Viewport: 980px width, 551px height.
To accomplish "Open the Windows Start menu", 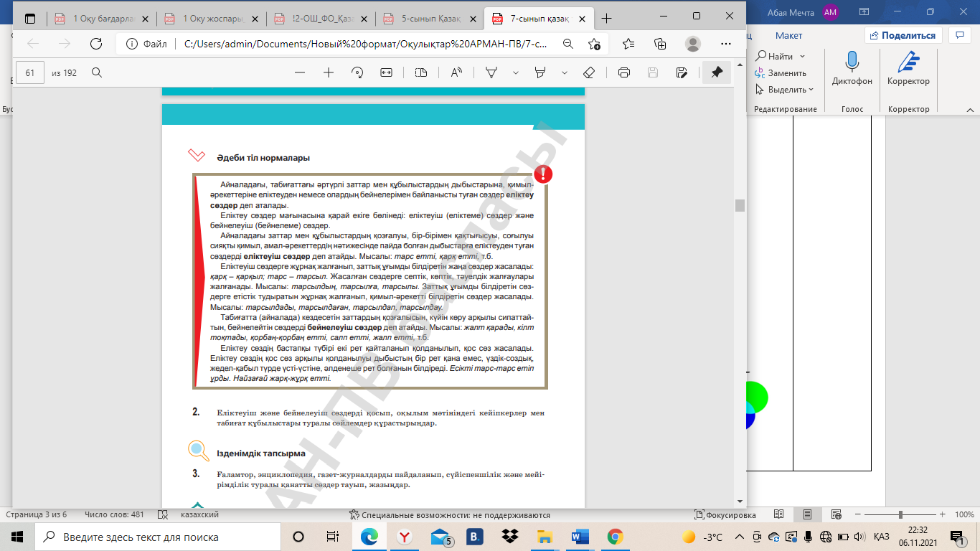I will 17,537.
